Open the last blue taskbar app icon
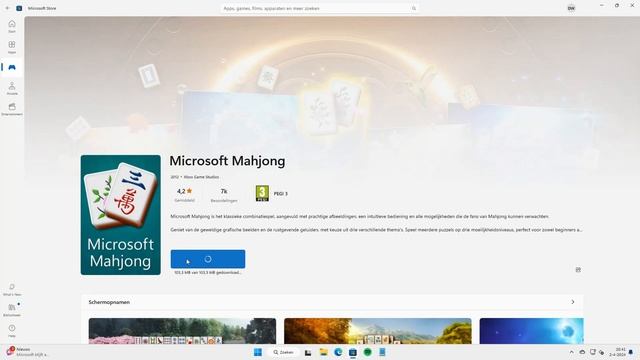The height and width of the screenshot is (360, 640). 382,352
